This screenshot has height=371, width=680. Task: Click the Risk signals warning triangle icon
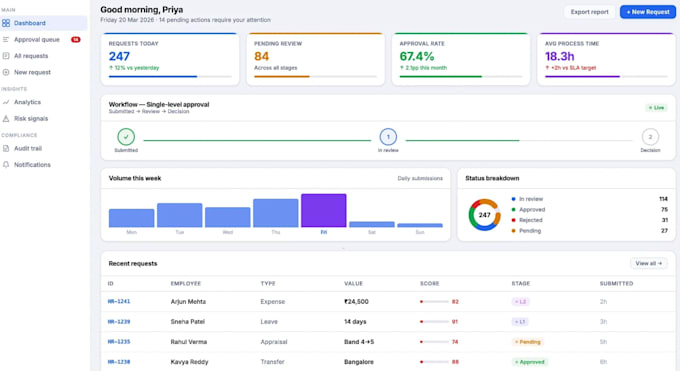6,118
